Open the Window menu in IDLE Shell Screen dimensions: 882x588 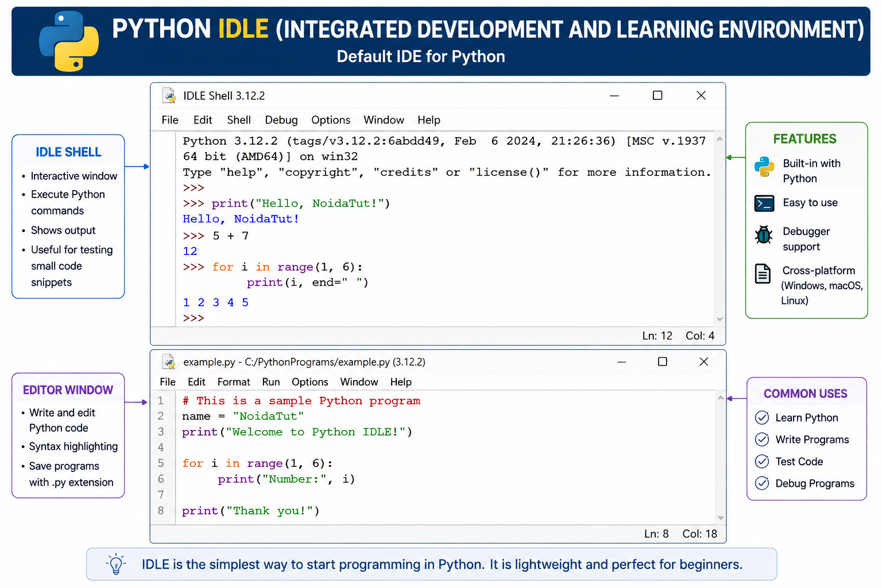click(384, 120)
